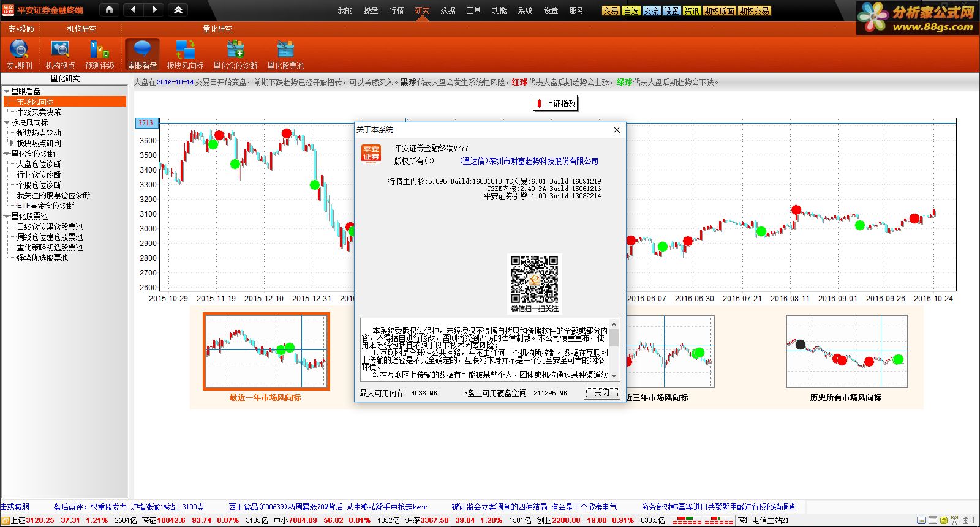980x527 pixels.
Task: Collapse the 板块风向标 tree node
Action: (x=7, y=122)
